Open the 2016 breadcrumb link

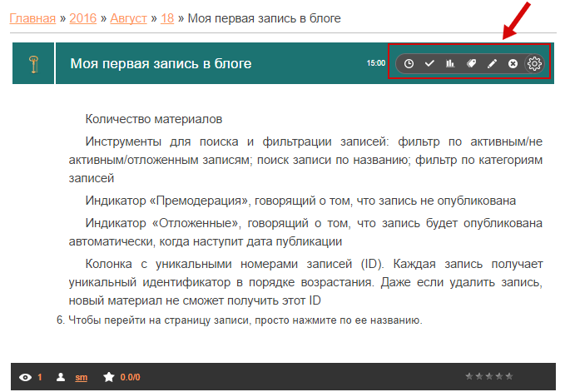click(83, 17)
